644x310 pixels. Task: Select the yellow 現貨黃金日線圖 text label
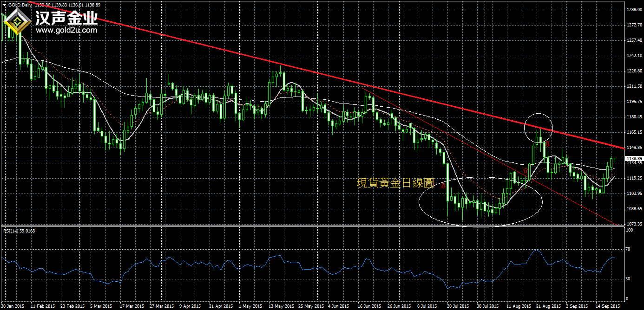(x=395, y=183)
